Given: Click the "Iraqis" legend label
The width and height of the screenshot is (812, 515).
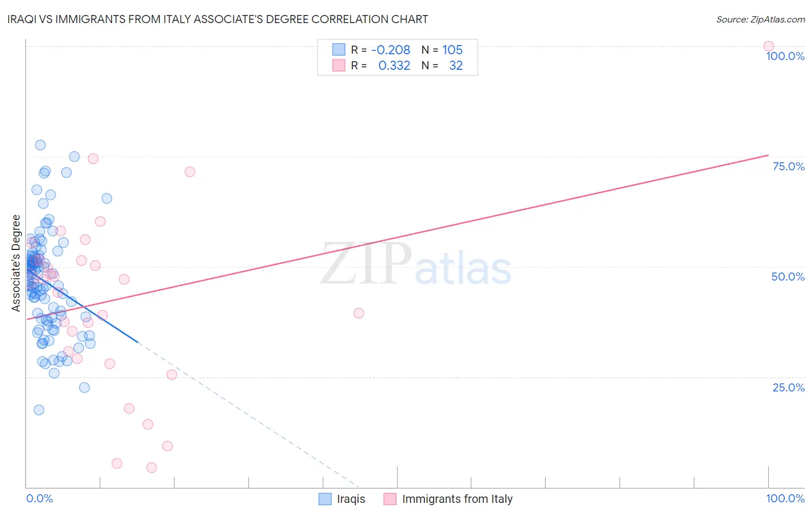Looking at the screenshot, I should coord(351,499).
